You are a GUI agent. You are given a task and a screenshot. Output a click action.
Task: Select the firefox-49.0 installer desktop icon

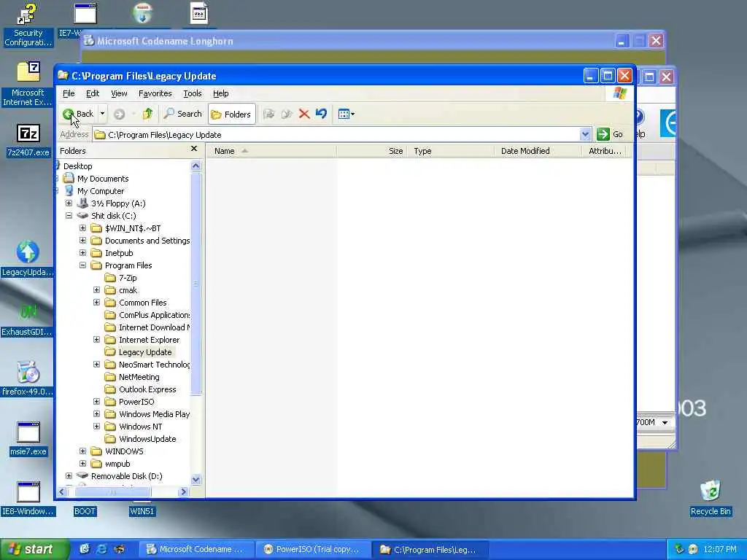(28, 378)
